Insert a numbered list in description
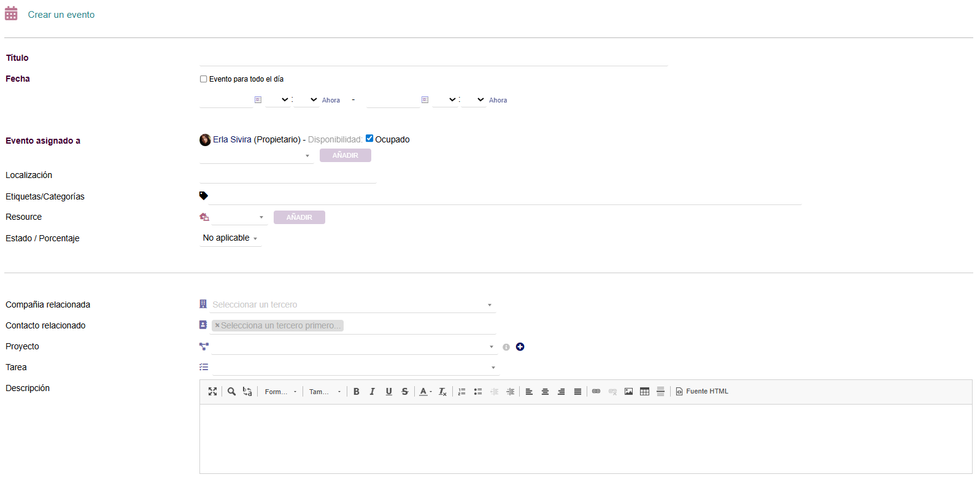 tap(461, 392)
